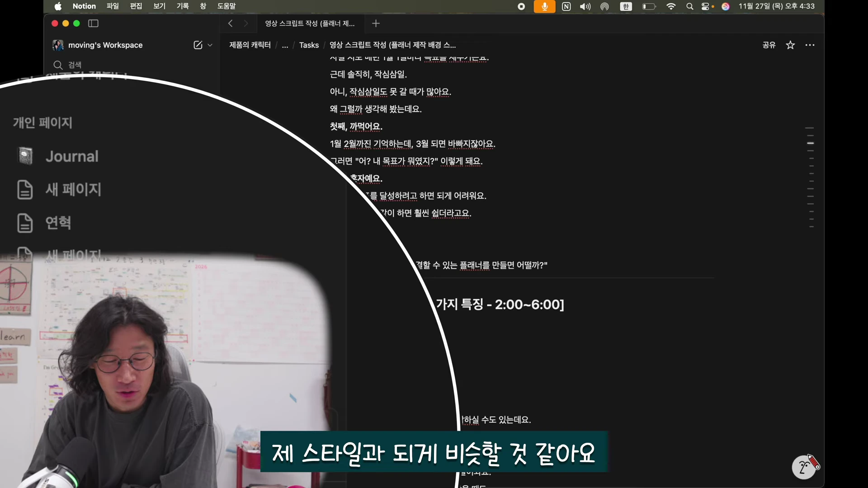Click the 개인 페이지 section header
Viewport: 868px width, 488px height.
tap(42, 122)
